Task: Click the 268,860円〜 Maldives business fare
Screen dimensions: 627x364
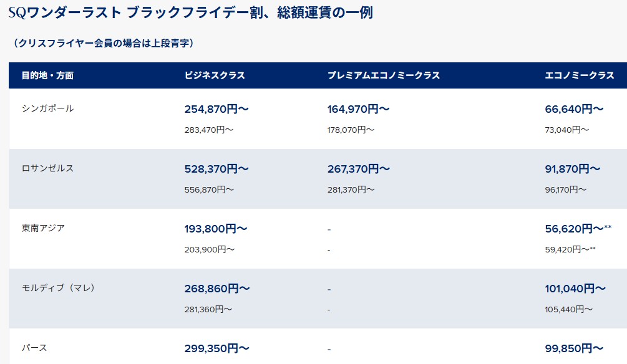Action: tap(217, 289)
